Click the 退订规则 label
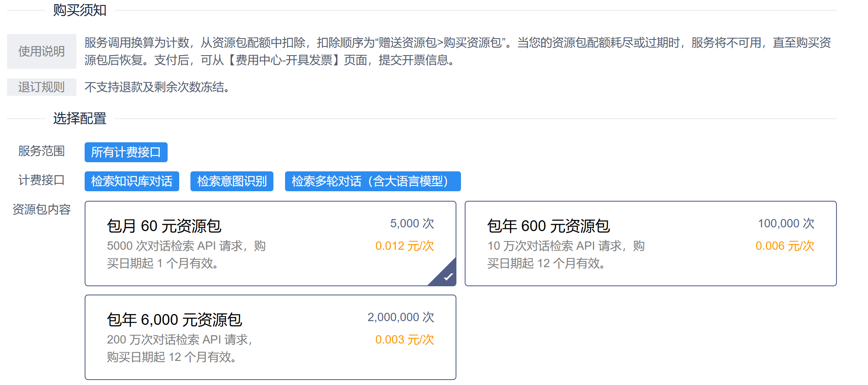The height and width of the screenshot is (385, 868). pyautogui.click(x=41, y=87)
